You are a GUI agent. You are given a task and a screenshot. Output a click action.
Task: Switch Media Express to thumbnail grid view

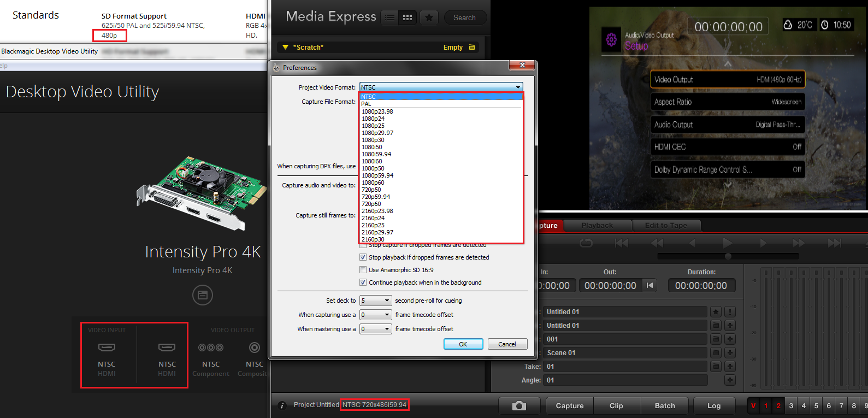408,17
